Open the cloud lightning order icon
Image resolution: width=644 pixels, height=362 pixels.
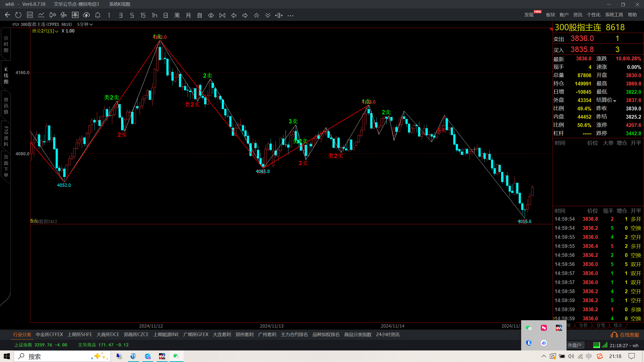point(86,15)
